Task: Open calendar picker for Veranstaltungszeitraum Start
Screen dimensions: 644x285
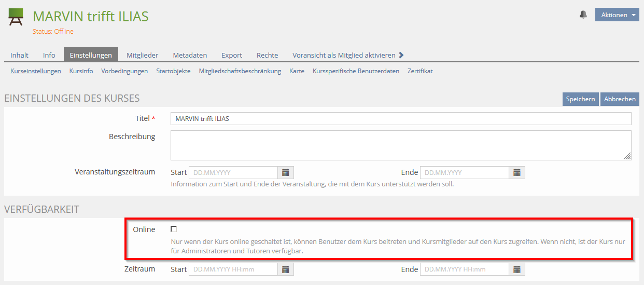Action: pyautogui.click(x=286, y=173)
